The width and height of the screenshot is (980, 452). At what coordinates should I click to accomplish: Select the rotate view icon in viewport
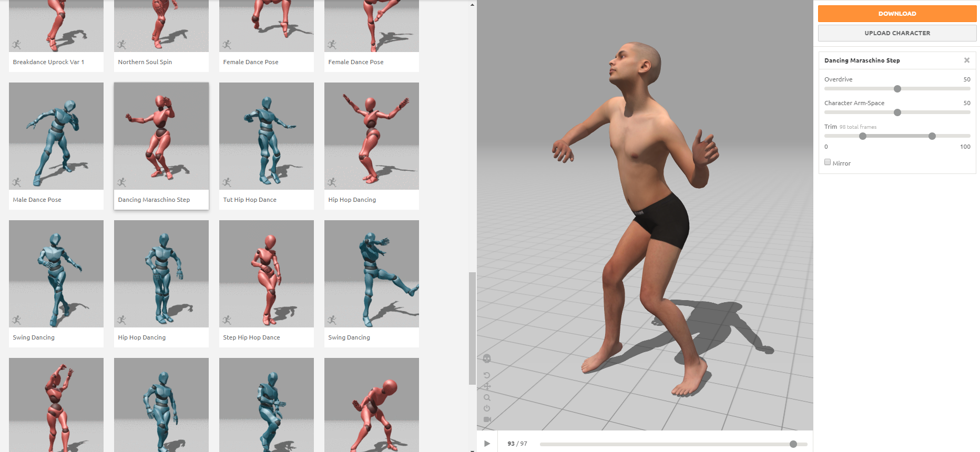(487, 375)
